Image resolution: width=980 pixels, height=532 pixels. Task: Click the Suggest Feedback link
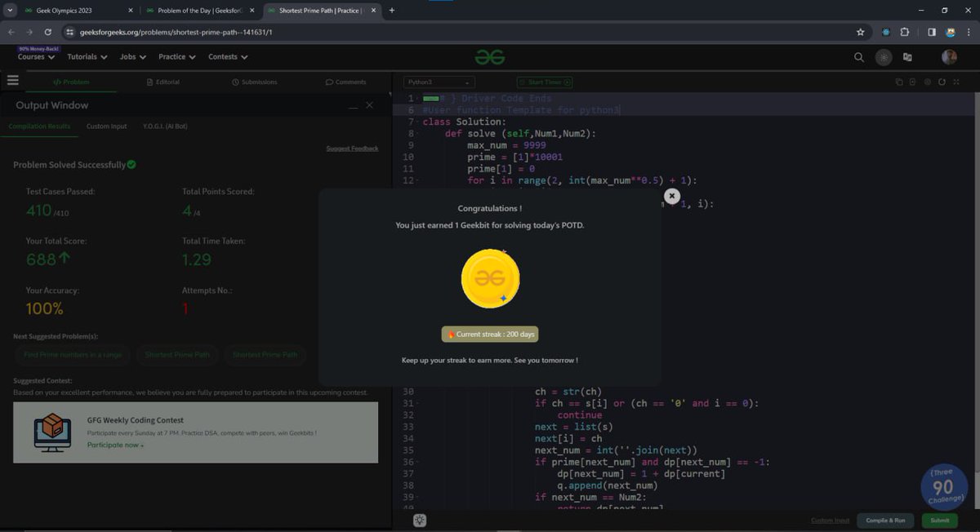pos(352,149)
